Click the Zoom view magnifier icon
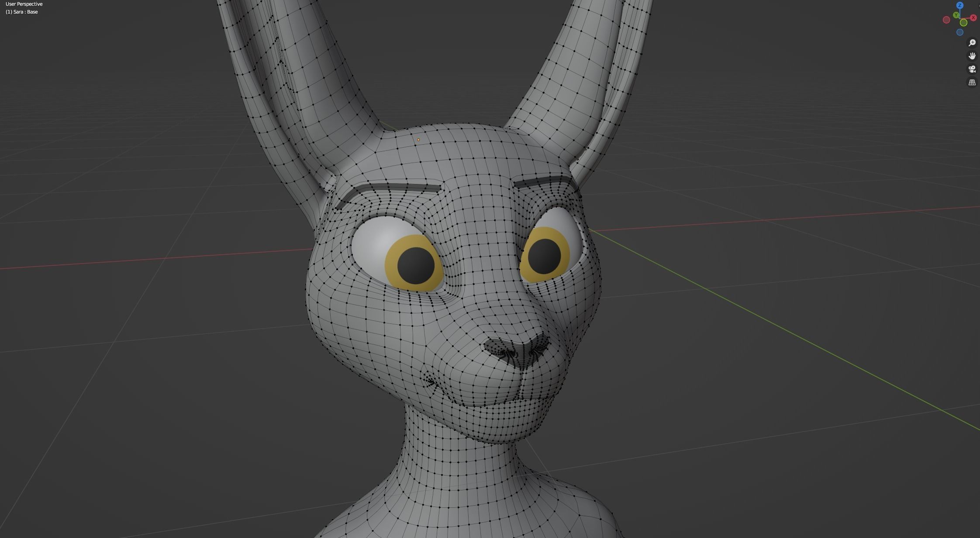Image resolution: width=980 pixels, height=538 pixels. click(972, 43)
